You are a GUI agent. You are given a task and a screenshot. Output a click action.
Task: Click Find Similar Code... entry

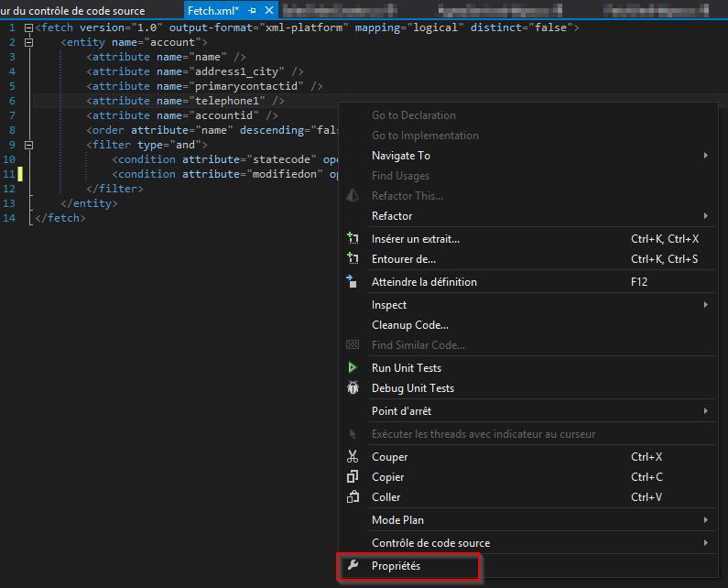click(527, 344)
